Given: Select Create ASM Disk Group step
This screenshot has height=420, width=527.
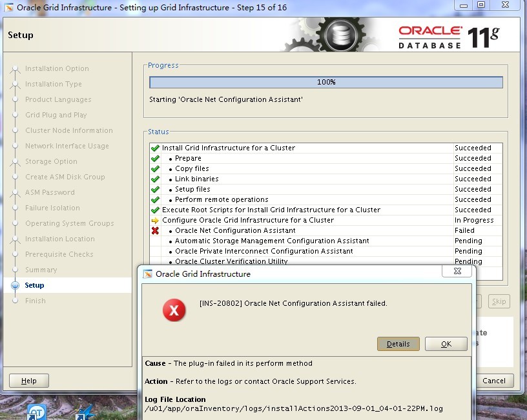Looking at the screenshot, I should point(65,177).
